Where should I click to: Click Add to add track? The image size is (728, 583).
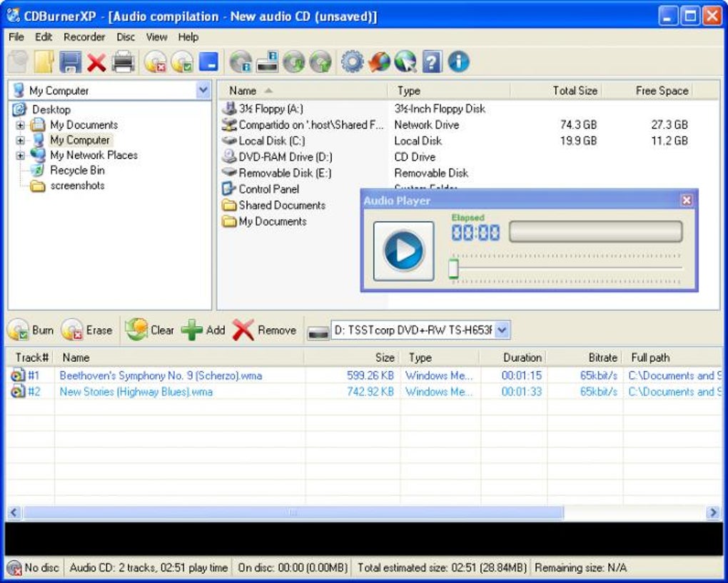(203, 330)
